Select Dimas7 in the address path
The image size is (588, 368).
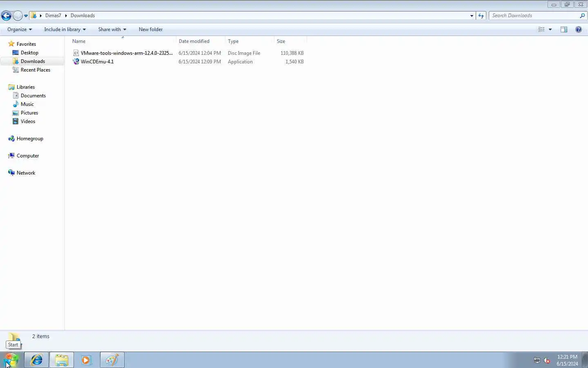(53, 16)
